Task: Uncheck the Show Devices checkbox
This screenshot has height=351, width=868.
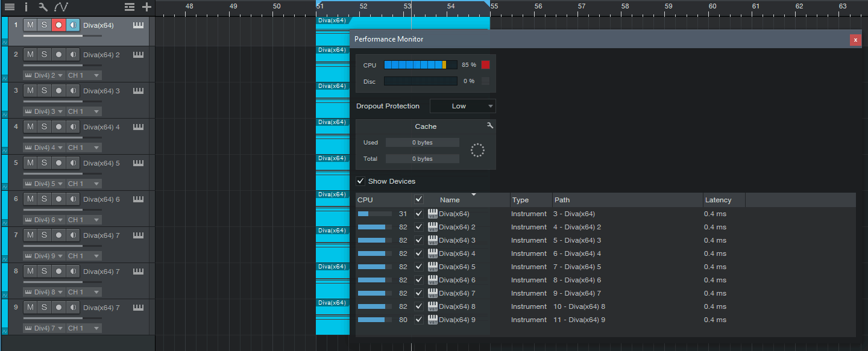Action: coord(360,181)
